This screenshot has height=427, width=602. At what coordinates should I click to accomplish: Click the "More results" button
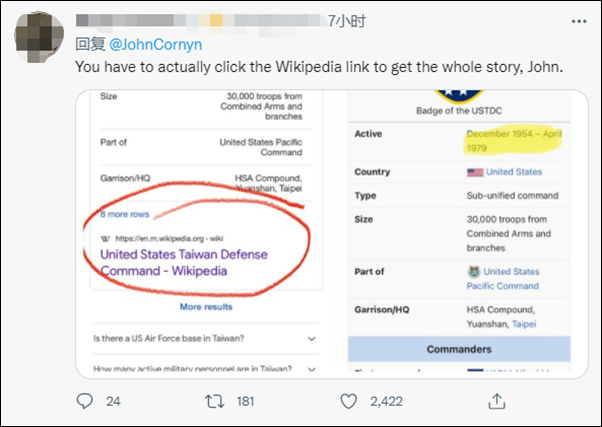[x=205, y=306]
